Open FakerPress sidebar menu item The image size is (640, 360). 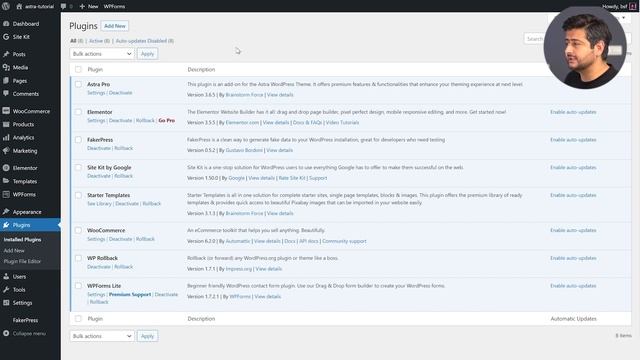click(25, 320)
